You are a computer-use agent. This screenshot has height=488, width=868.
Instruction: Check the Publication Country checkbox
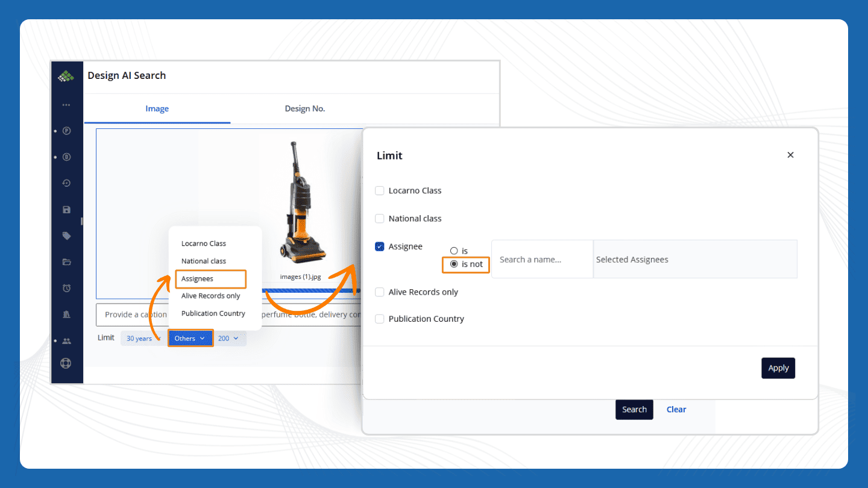(380, 319)
